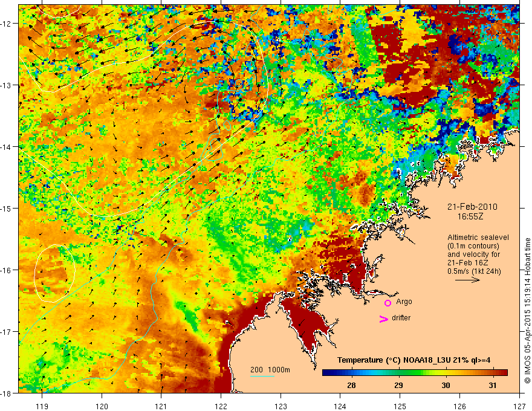Viewport: 532px width, 411px height.
Task: Click the 30 label under the color bar
Action: click(x=446, y=385)
